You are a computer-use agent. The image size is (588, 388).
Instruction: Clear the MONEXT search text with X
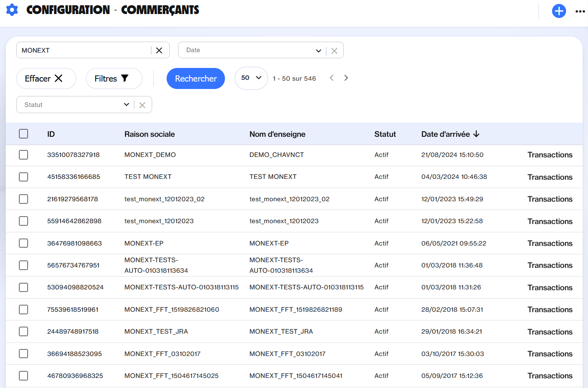(159, 50)
